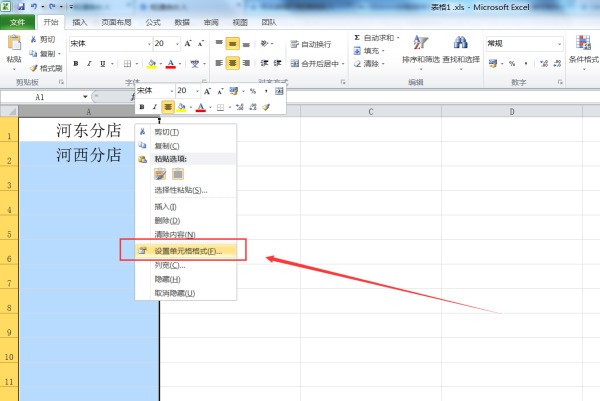
Task: Click Bold on the mini toolbar
Action: [142, 107]
